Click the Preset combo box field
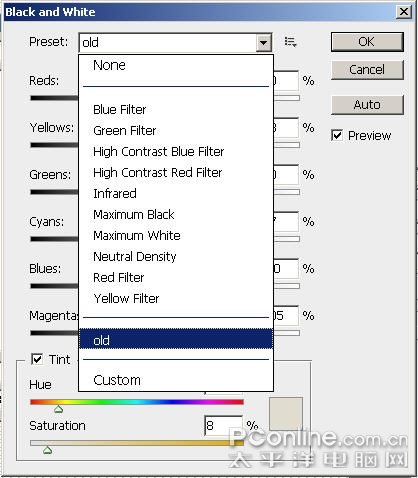 pos(175,43)
